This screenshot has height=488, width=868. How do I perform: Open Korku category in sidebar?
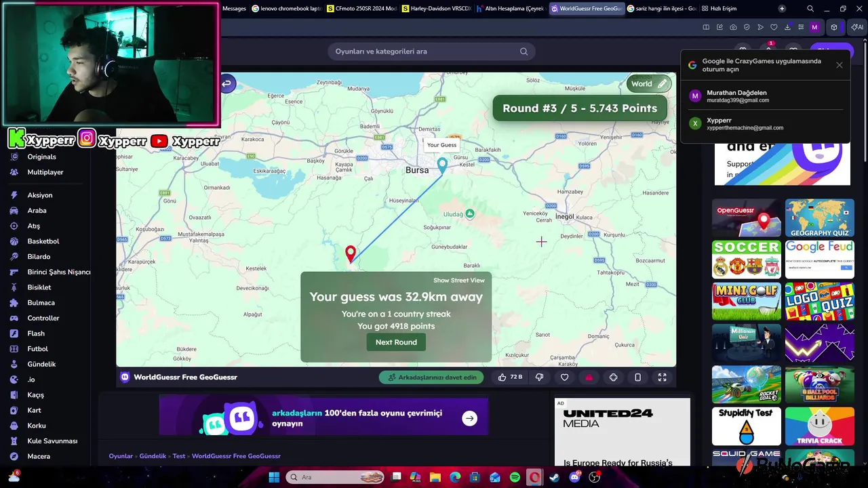click(x=37, y=426)
